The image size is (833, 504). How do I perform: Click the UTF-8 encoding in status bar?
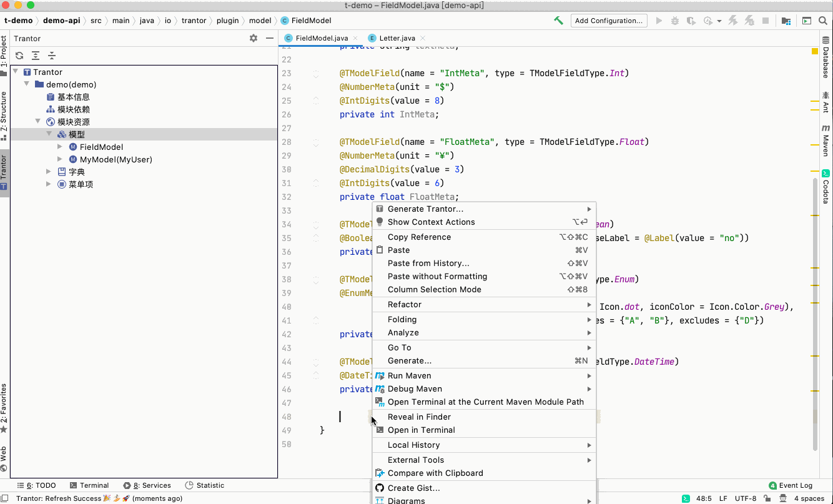[x=746, y=498]
